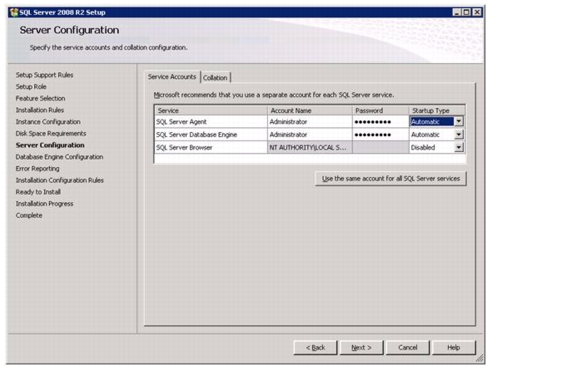Image resolution: width=576 pixels, height=373 pixels.
Task: Open Startup Type dropdown arrow for SQL Server Agent
Action: [x=459, y=121]
